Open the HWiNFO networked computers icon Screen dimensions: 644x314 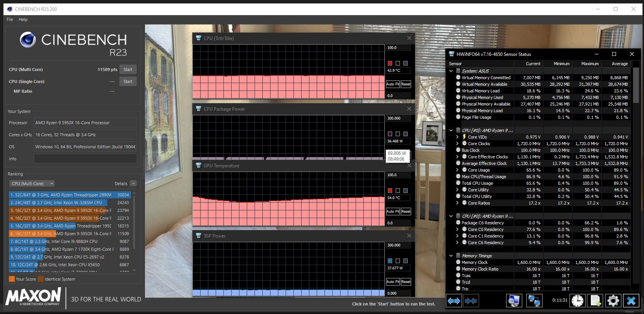click(x=534, y=300)
